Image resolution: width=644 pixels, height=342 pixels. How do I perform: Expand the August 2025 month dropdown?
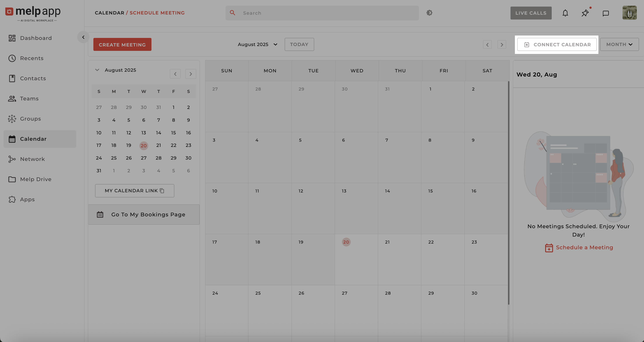[258, 45]
